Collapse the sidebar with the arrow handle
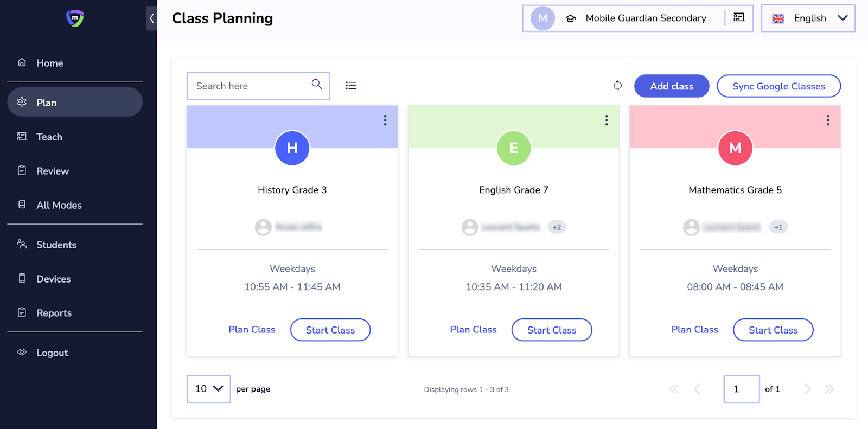Image resolution: width=868 pixels, height=429 pixels. [x=151, y=18]
